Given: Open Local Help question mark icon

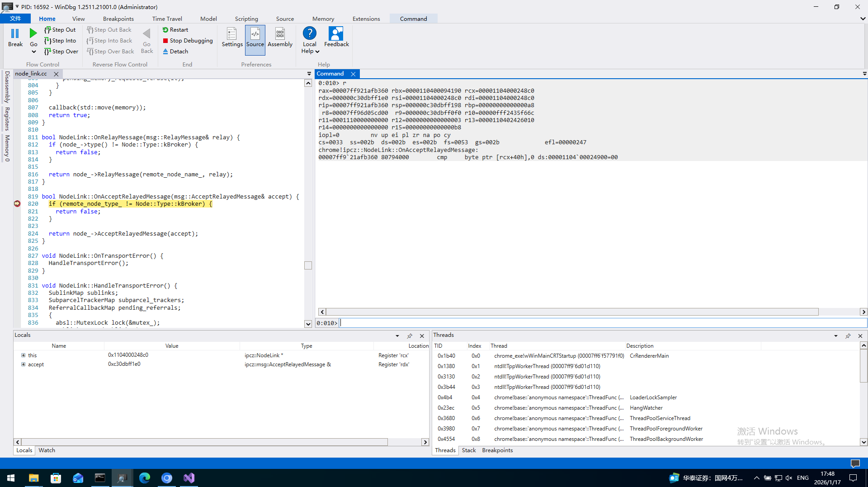Looking at the screenshot, I should [310, 33].
